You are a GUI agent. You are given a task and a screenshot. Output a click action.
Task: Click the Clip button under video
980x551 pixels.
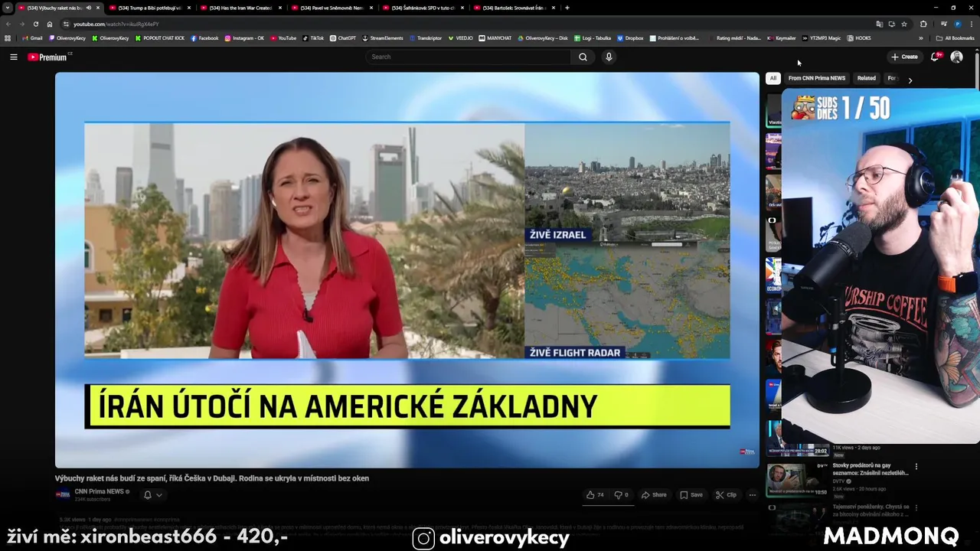click(x=726, y=495)
